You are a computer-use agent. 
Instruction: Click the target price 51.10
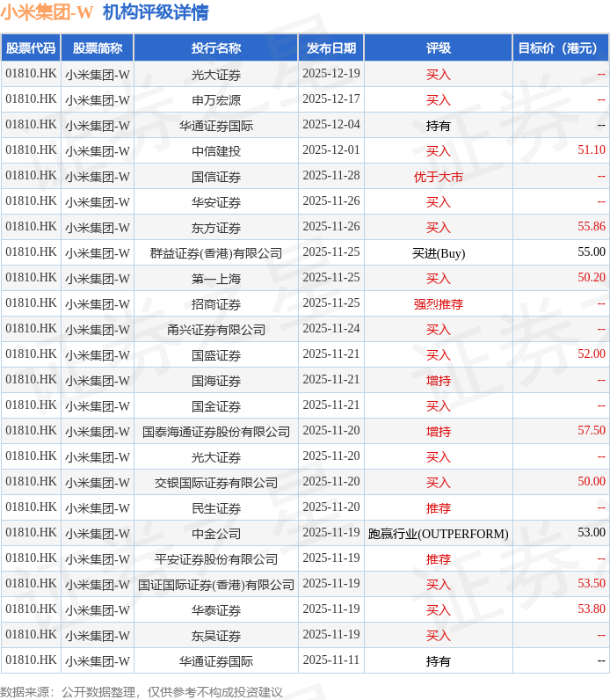tap(592, 149)
